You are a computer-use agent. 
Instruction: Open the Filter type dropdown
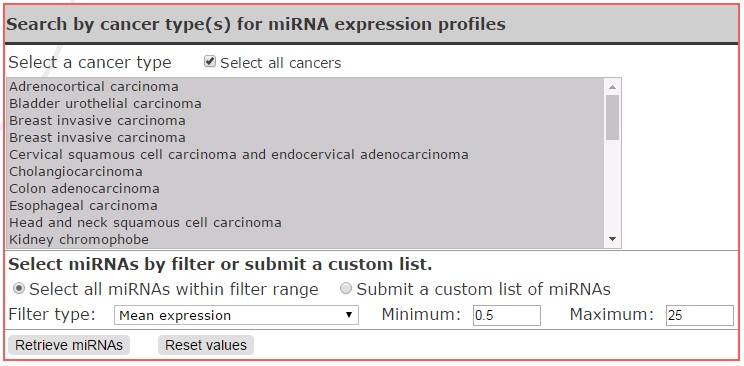236,315
